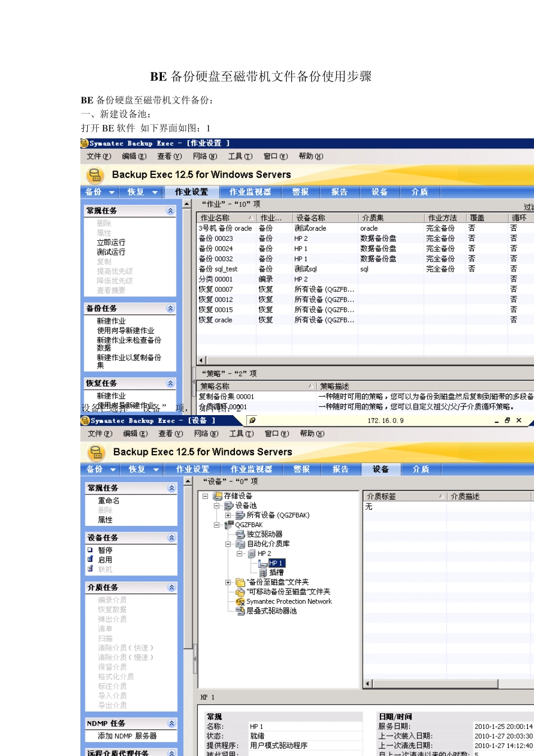Open 查看(V) menu in 作业设置 window
This screenshot has width=534, height=756.
tap(169, 156)
